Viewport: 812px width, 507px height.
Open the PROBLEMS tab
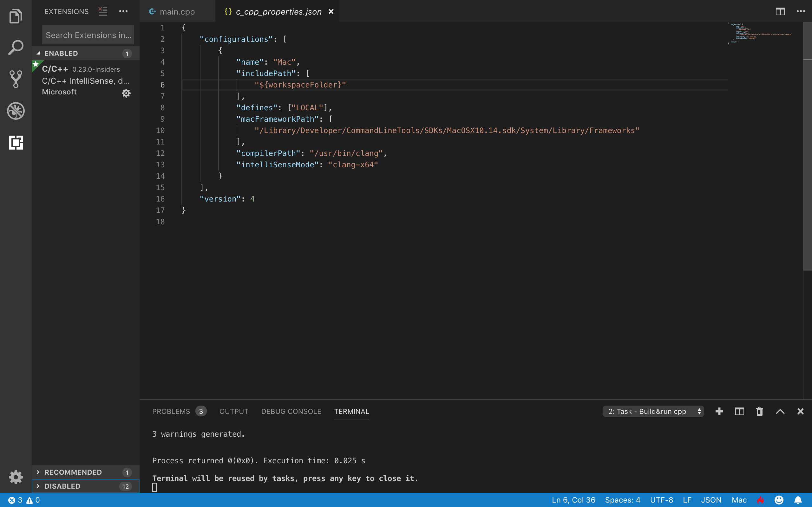click(x=171, y=411)
